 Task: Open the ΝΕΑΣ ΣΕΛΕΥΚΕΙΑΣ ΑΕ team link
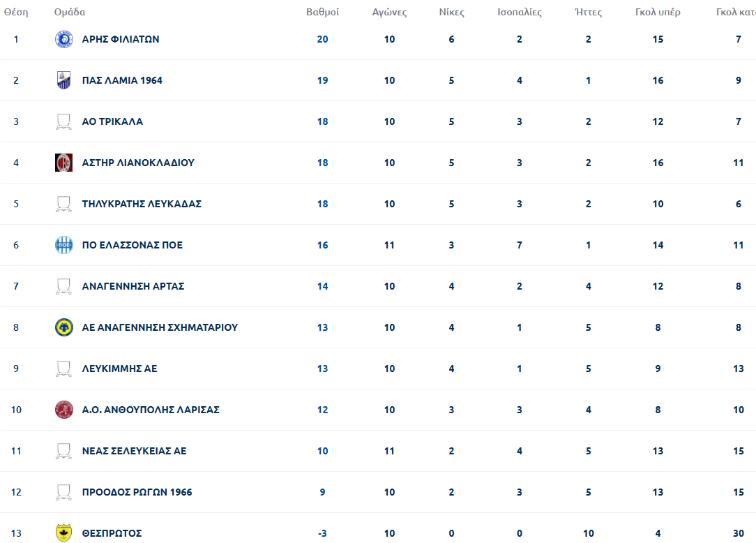134,451
